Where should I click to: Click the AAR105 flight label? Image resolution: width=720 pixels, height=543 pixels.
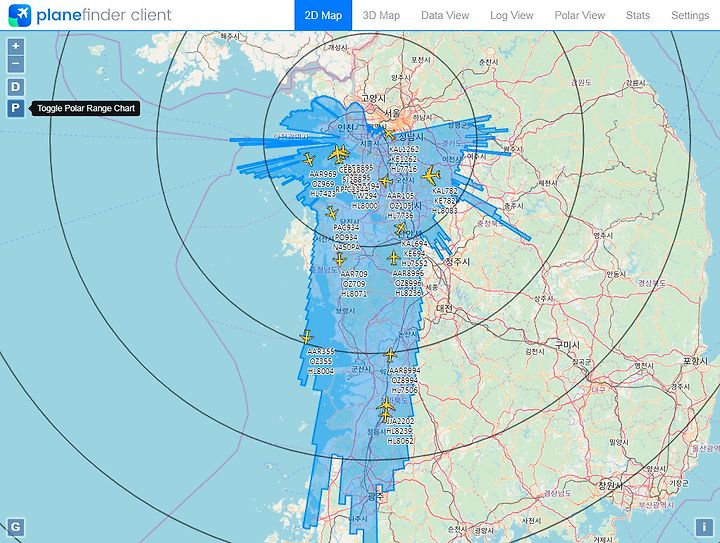click(400, 196)
